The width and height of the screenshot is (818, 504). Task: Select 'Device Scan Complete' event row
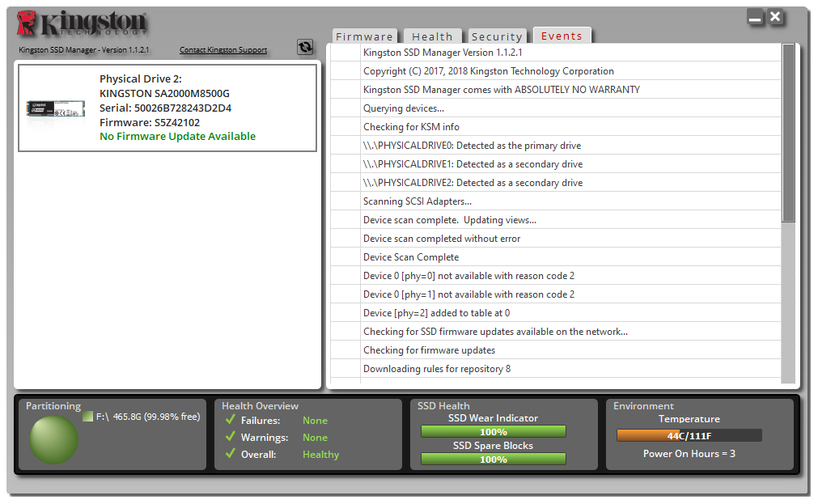point(556,256)
